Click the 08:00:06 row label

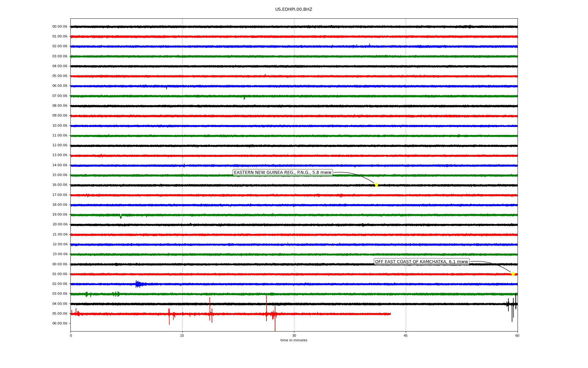(60, 106)
